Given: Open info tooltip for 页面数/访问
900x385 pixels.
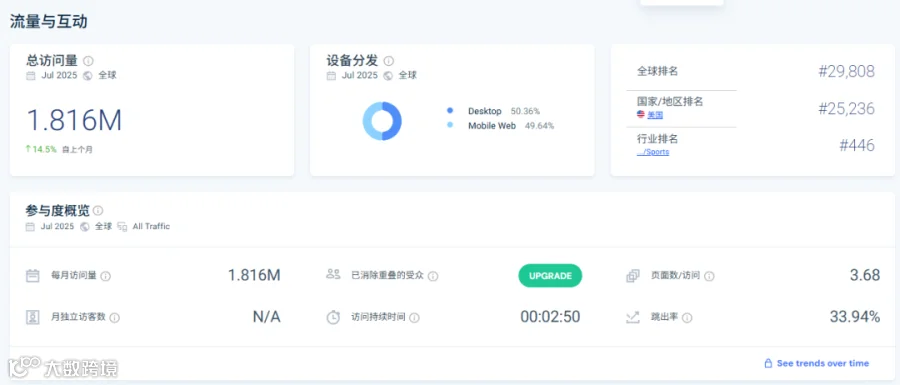Looking at the screenshot, I should click(x=709, y=276).
